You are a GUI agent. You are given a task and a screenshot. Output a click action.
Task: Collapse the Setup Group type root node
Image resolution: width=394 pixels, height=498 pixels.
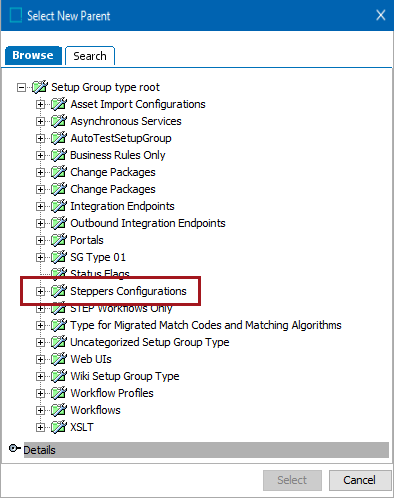(21, 88)
